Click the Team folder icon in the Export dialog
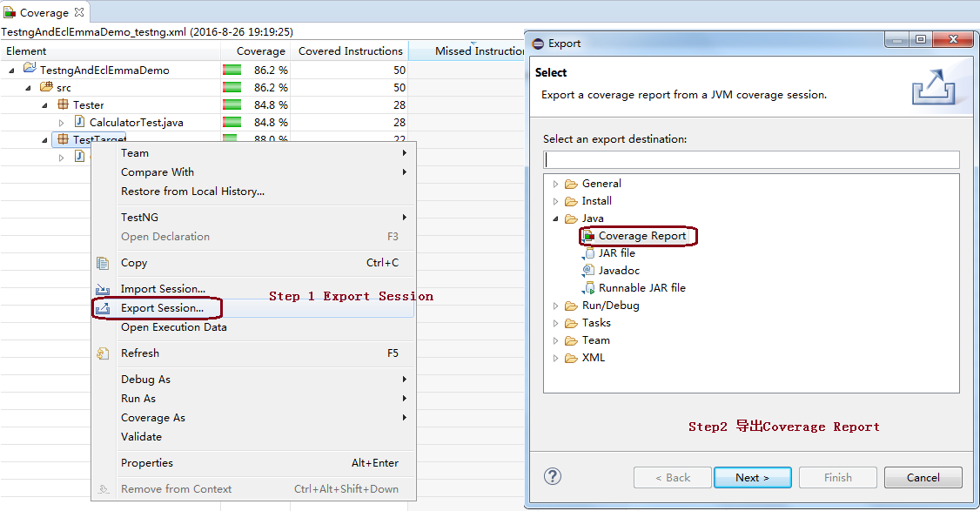980x511 pixels. [x=571, y=341]
